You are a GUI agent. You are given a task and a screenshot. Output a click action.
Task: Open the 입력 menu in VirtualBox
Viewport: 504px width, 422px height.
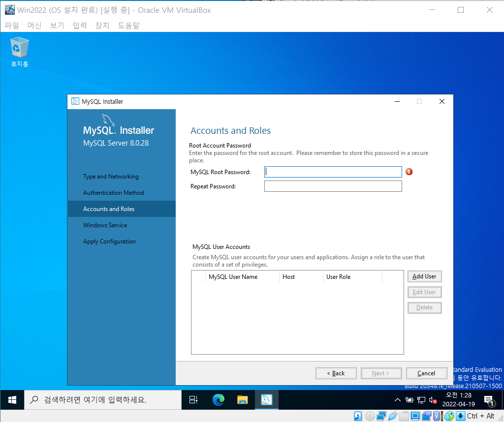pyautogui.click(x=80, y=26)
